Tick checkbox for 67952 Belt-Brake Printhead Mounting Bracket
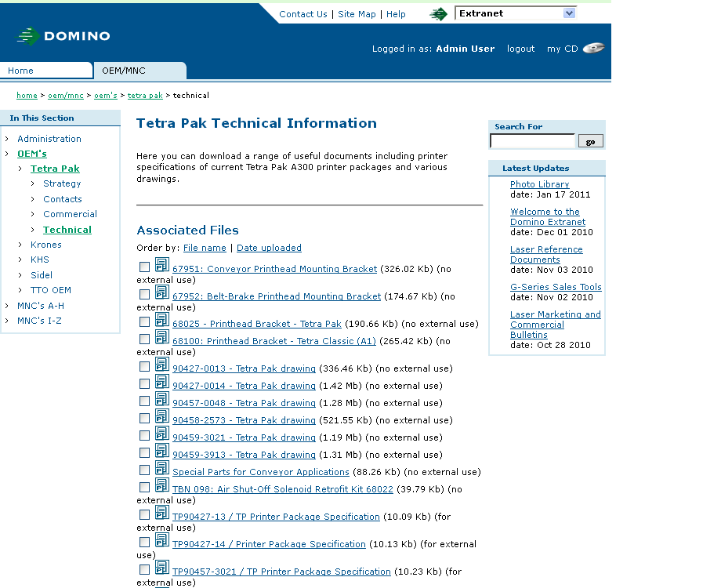 (144, 295)
